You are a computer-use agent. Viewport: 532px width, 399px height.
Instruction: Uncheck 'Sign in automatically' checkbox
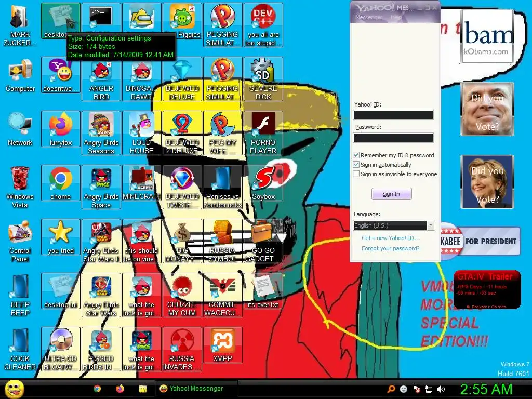(x=356, y=165)
